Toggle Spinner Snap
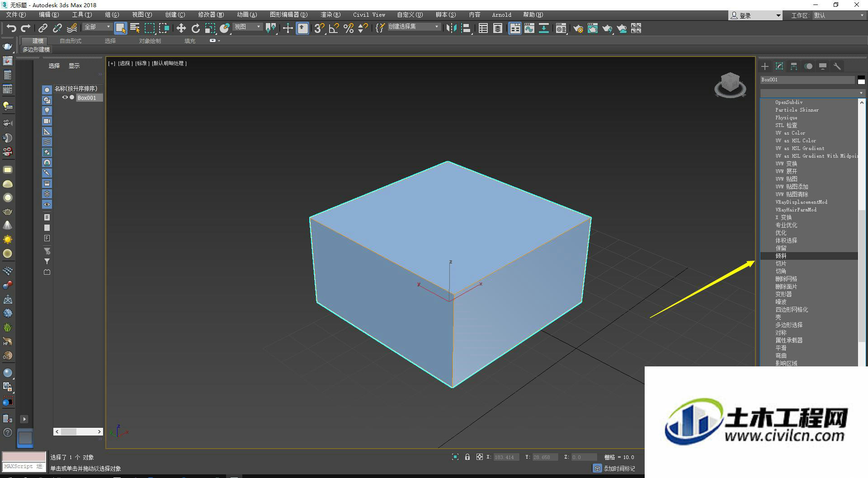This screenshot has height=478, width=868. click(363, 28)
